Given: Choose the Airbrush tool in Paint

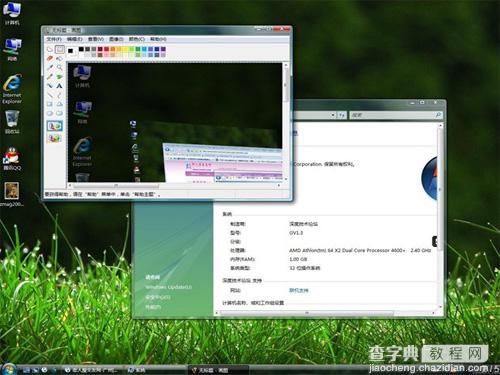Looking at the screenshot, I should (x=50, y=86).
